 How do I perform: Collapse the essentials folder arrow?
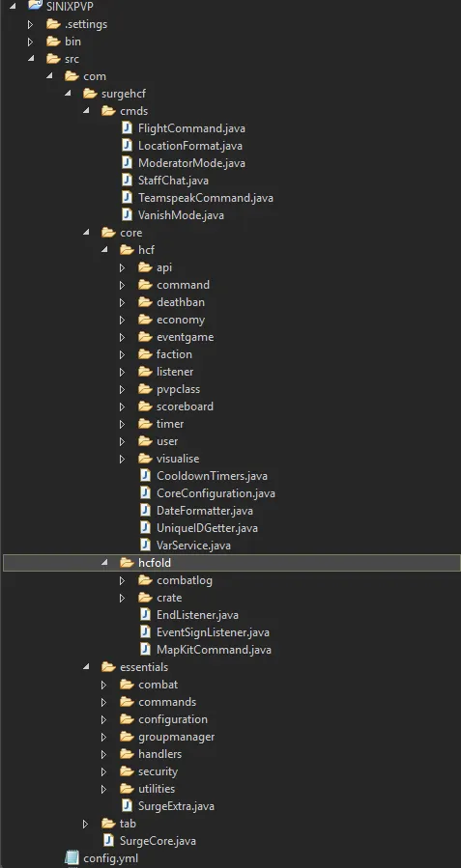coord(86,667)
